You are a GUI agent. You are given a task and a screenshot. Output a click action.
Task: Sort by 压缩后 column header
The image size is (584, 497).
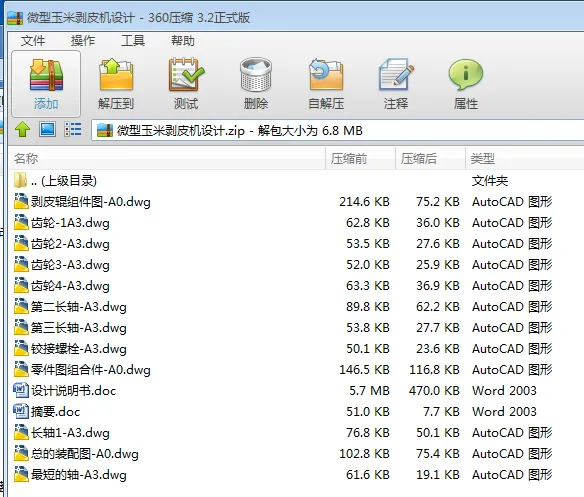[431, 158]
